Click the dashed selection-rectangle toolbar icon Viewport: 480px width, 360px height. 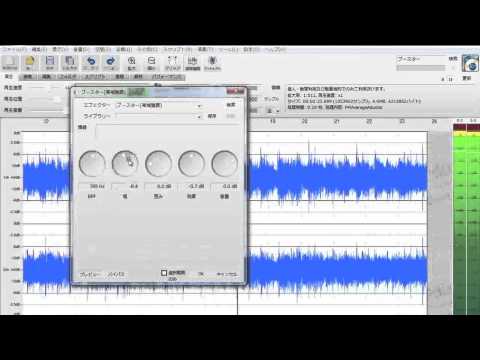pos(172,62)
